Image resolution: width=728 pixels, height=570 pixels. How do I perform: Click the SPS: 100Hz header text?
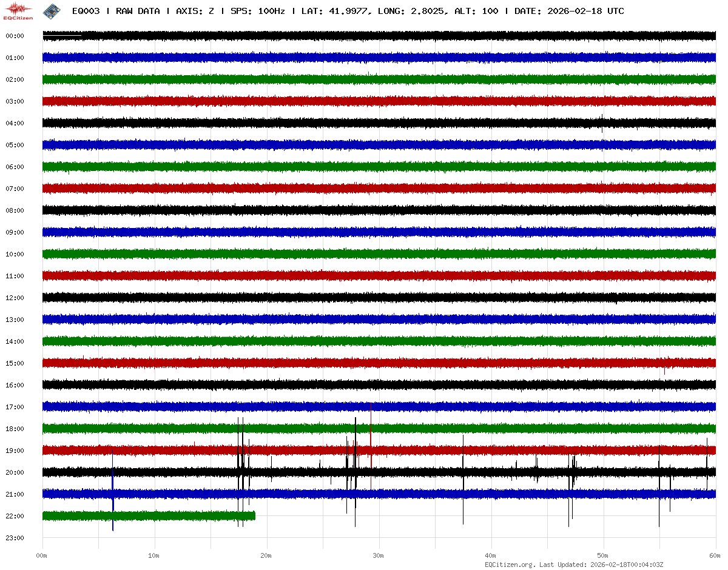(x=257, y=11)
